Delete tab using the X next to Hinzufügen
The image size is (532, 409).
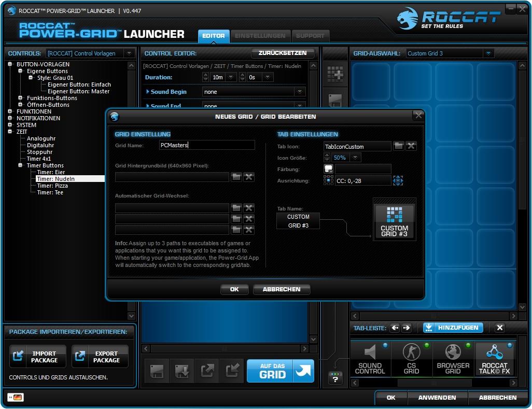(x=499, y=328)
